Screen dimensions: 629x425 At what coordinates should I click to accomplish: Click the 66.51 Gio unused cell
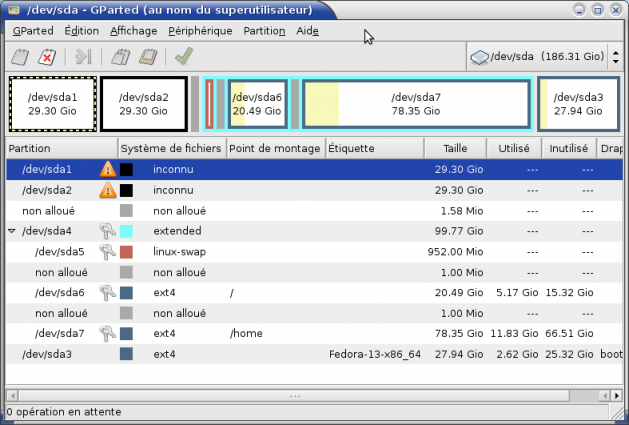point(569,333)
